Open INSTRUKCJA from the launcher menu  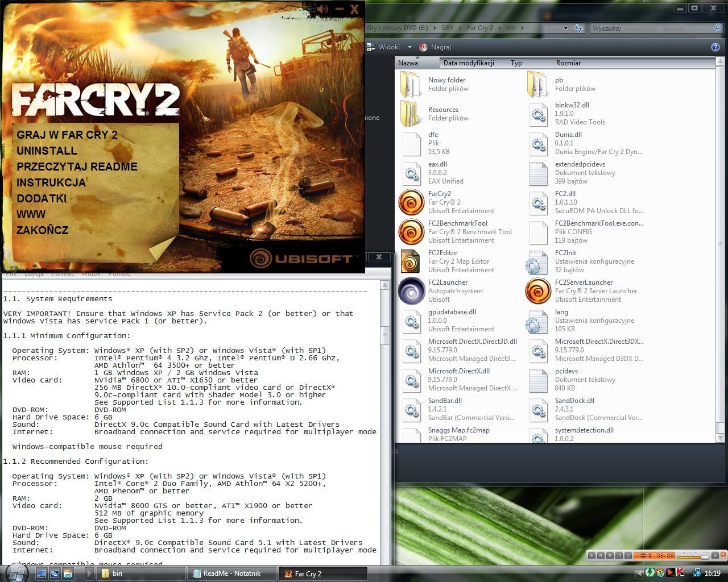51,182
